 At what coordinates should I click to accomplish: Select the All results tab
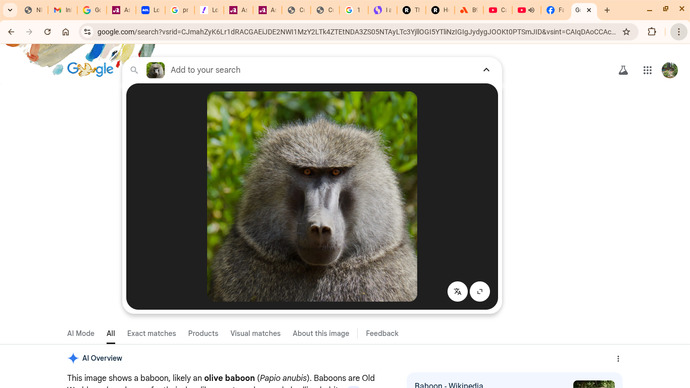(110, 333)
